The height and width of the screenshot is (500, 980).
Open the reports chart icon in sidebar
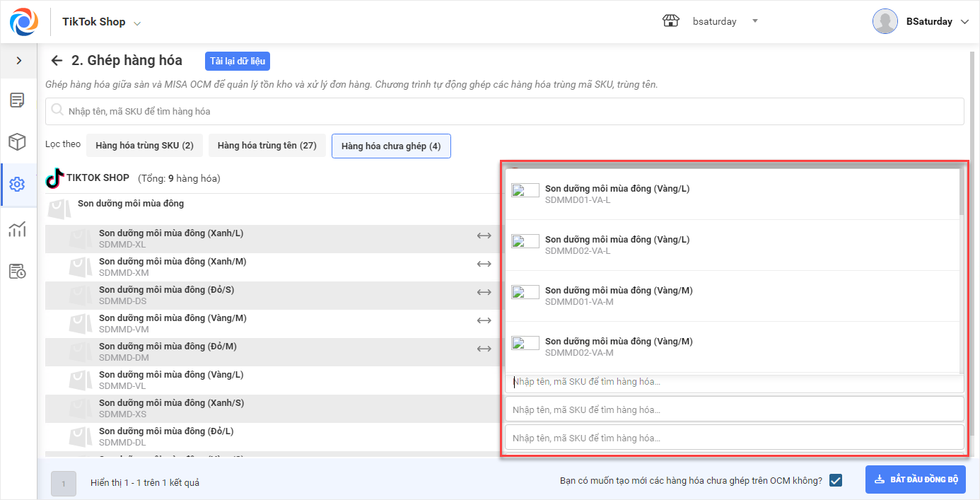coord(18,228)
